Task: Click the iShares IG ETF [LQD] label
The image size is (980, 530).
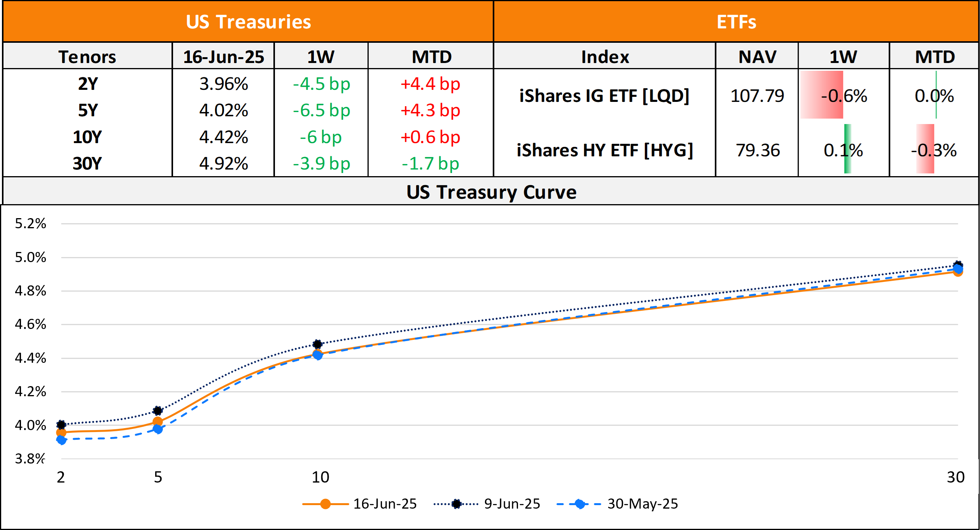Action: (x=605, y=96)
